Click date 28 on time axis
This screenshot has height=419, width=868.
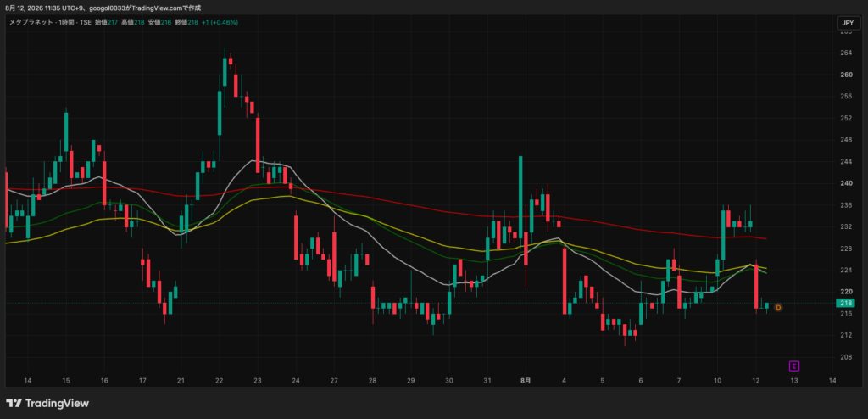pos(373,381)
